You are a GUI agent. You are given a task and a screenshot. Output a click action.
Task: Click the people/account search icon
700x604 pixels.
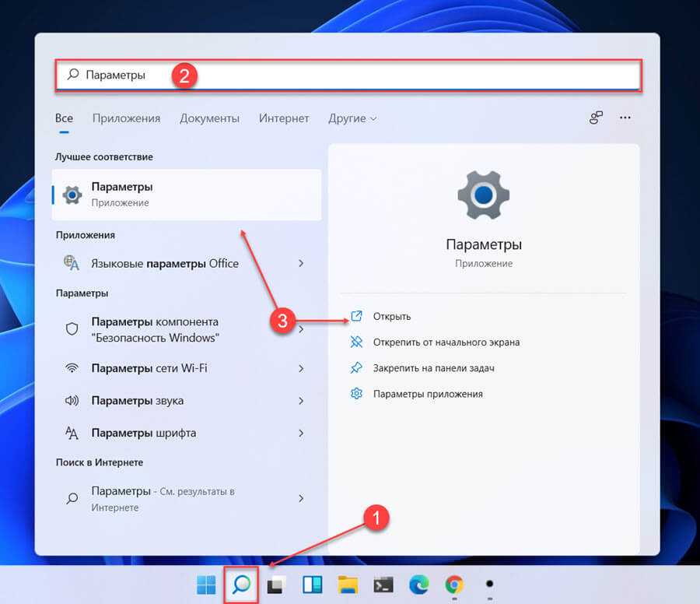(596, 118)
